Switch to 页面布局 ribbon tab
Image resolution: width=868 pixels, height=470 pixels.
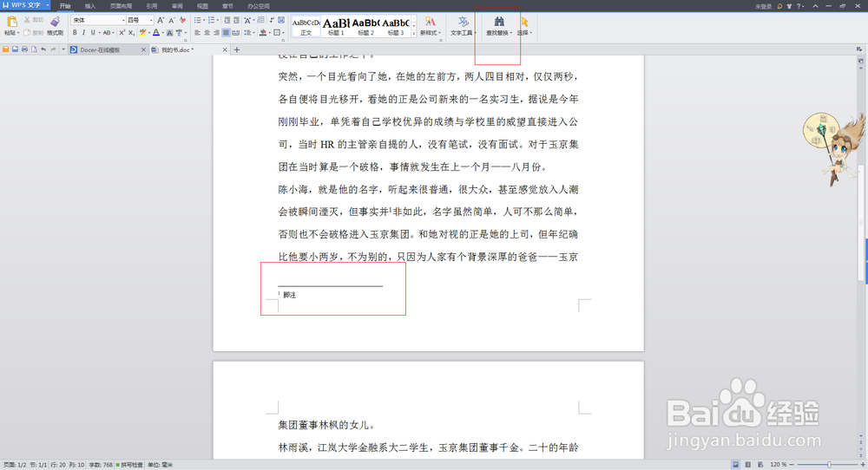click(121, 6)
